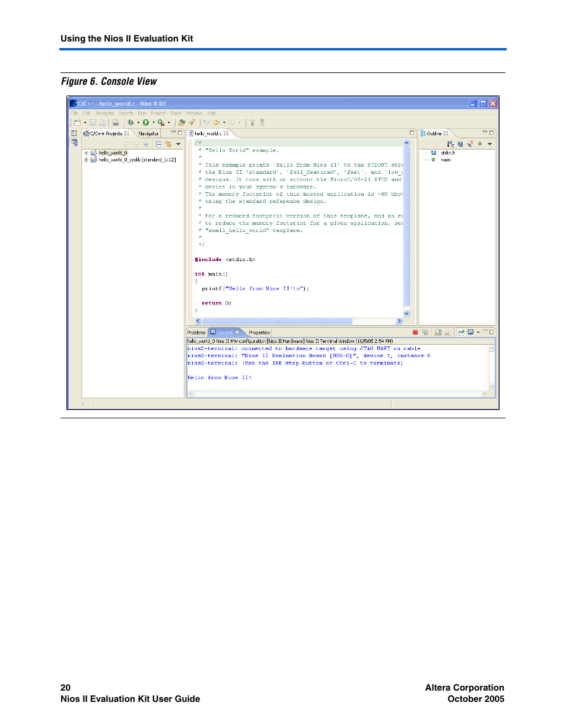This screenshot has width=566, height=728.
Task: Click the Debug bug toolbar icon
Action: tap(131, 123)
